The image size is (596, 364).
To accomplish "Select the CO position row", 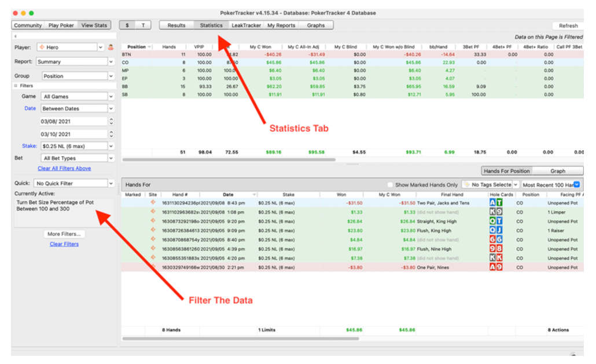I will (352, 62).
